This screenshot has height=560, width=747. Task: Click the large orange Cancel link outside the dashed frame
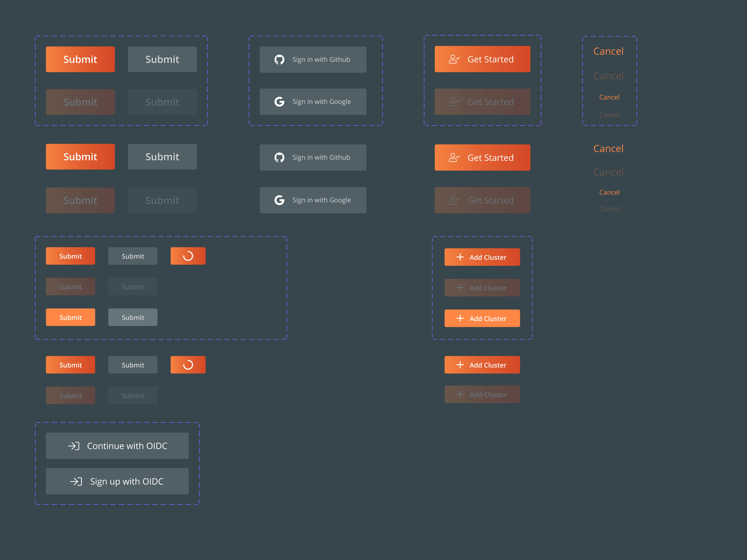pos(608,148)
